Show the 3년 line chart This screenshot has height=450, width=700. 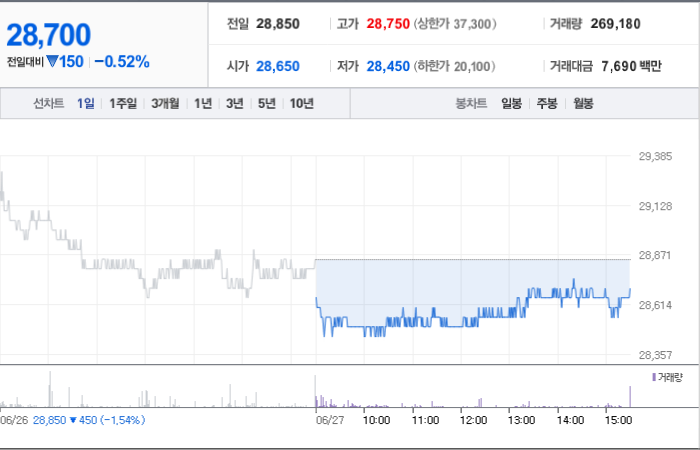pos(235,104)
